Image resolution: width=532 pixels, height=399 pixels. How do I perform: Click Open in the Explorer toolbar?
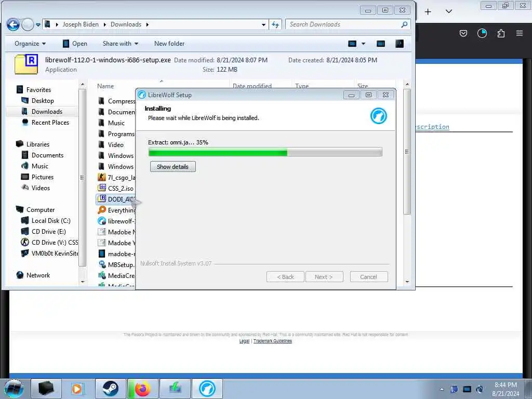tap(75, 44)
